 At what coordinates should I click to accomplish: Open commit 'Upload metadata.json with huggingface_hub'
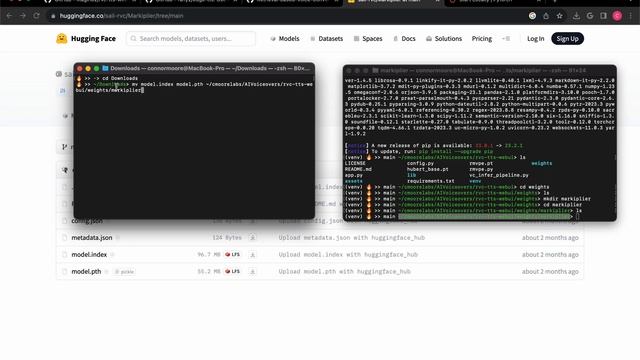click(352, 238)
